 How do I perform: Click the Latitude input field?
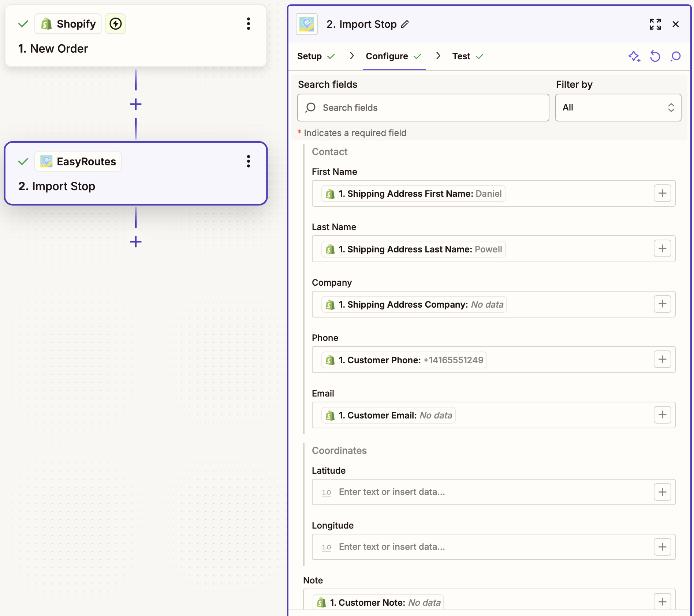pos(493,492)
